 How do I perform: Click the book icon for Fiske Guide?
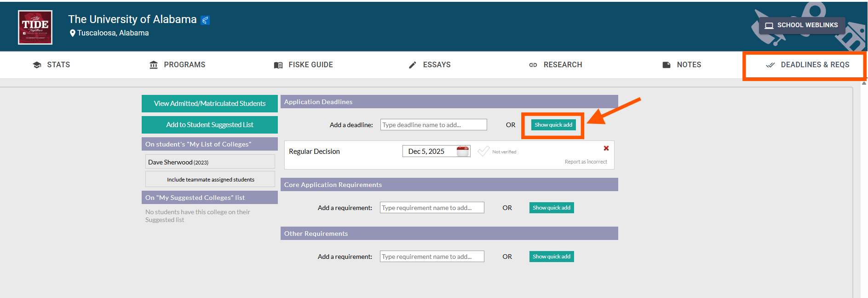[278, 65]
